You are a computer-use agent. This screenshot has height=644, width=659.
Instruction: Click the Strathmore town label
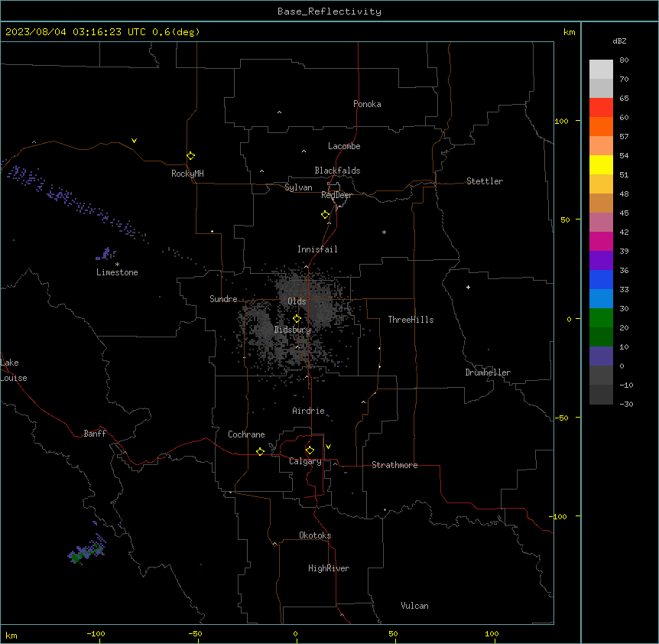[x=394, y=465]
